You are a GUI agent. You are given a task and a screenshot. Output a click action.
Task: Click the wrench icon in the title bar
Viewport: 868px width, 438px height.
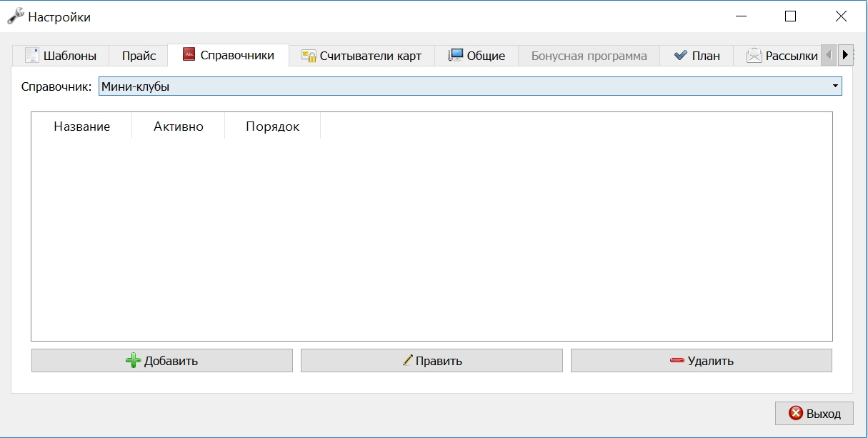click(15, 15)
